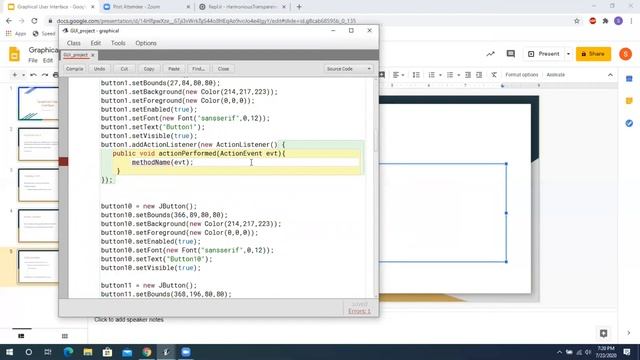The width and height of the screenshot is (640, 360).
Task: Click the bulleted list icon in Slides
Action: click(450, 75)
